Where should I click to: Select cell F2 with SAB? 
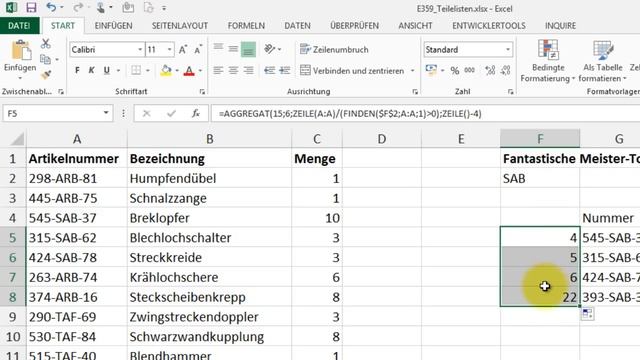coord(540,178)
